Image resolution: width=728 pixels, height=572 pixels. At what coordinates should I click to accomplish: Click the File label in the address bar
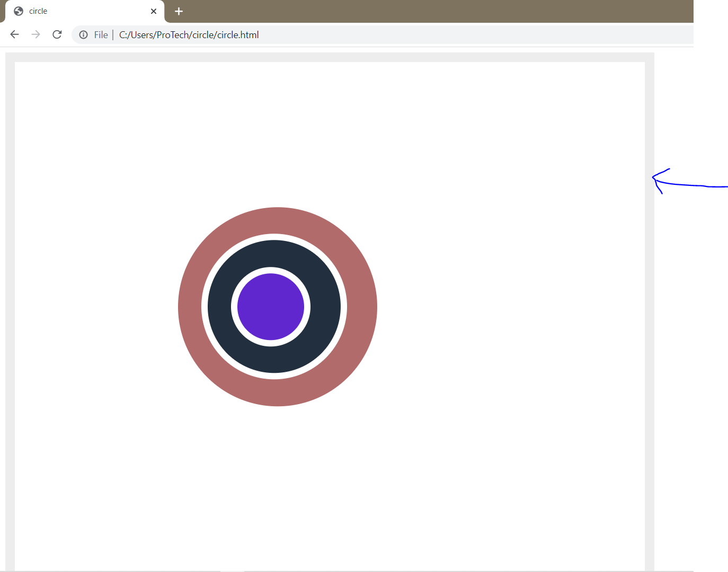[x=101, y=34]
